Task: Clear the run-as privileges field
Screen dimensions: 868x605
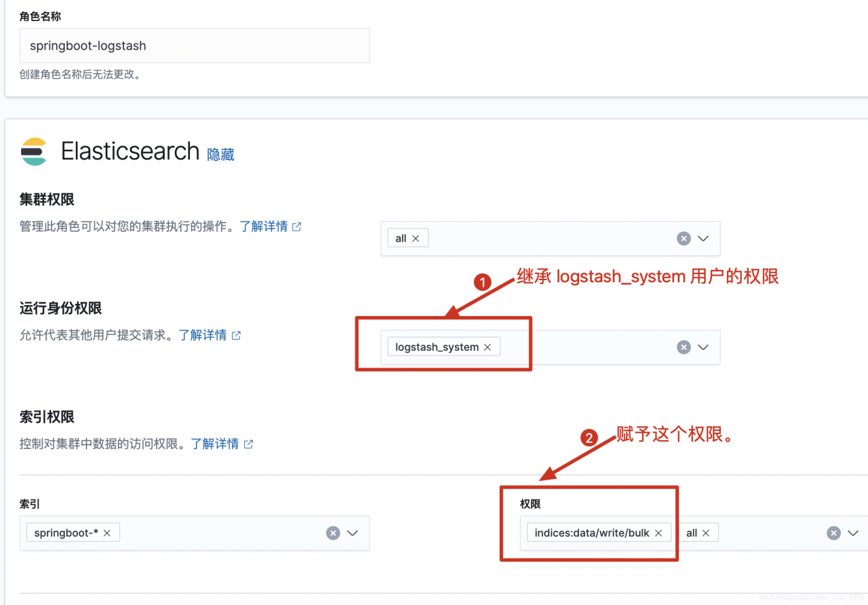Action: 684,347
